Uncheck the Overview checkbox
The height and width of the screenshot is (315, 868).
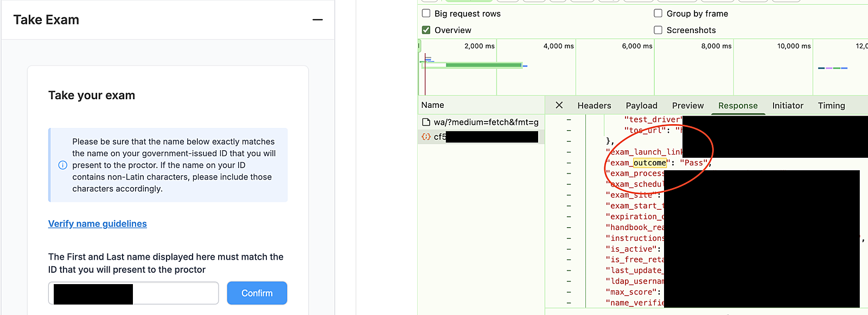click(426, 30)
